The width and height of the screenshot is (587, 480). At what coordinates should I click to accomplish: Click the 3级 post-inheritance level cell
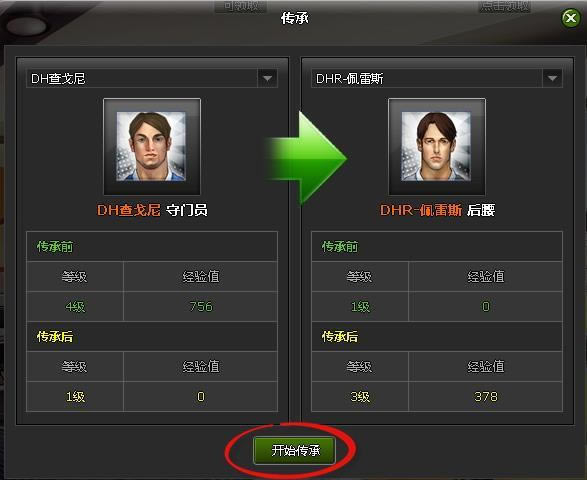point(360,397)
